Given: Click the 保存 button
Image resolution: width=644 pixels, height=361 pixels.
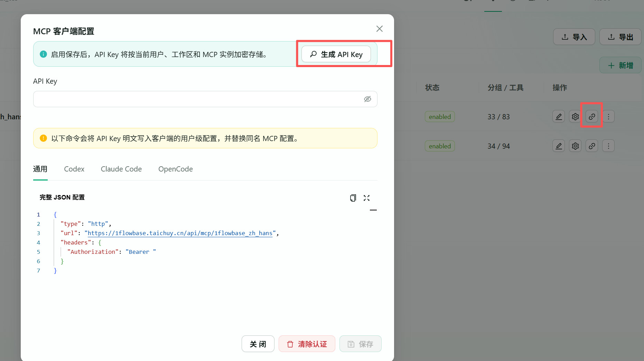Looking at the screenshot, I should 360,344.
